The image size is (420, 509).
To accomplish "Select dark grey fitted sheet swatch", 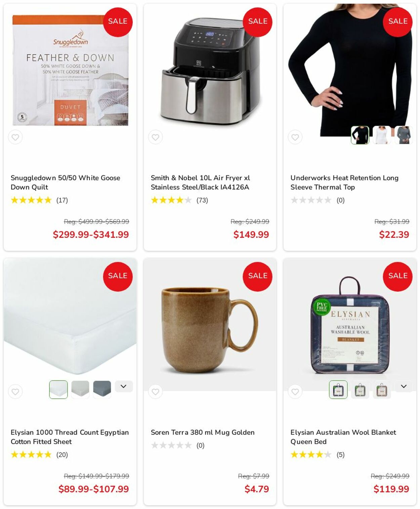I will click(102, 390).
